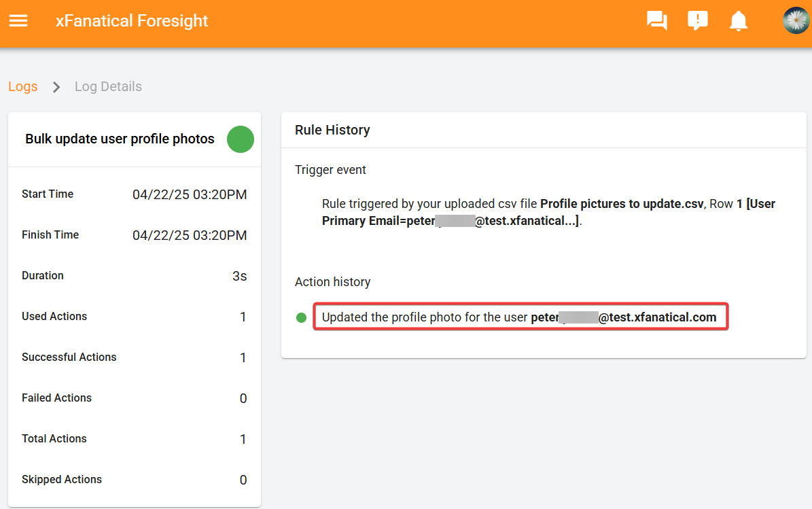Viewport: 812px width, 509px height.
Task: Open the notifications bell
Action: [739, 21]
